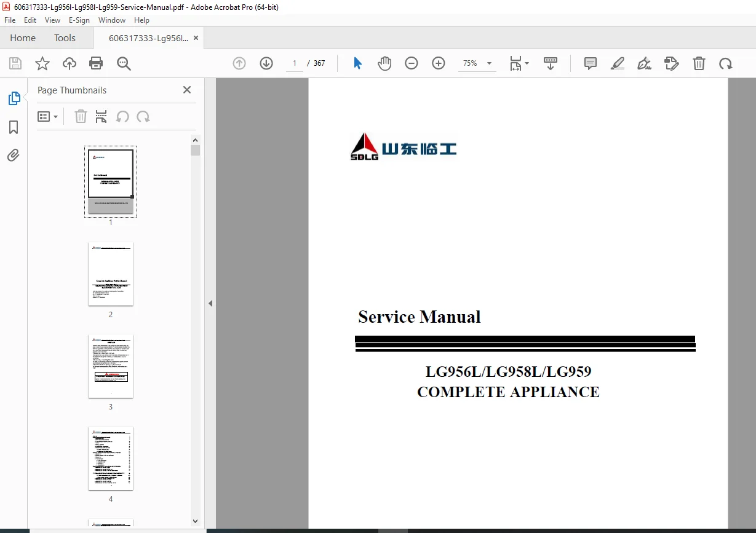
Task: Zoom out with minus icon
Action: 412,63
